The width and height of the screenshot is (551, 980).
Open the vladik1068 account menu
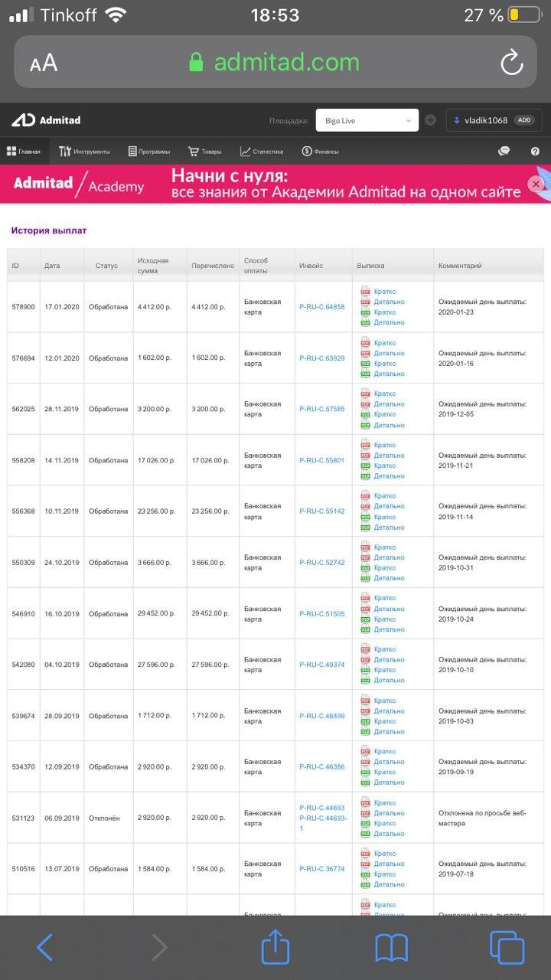pyautogui.click(x=494, y=120)
